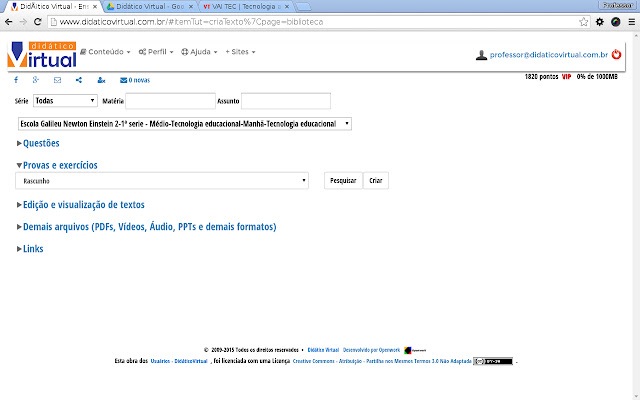
Task: Open the Usuários - DidáticoVirtual footer link
Action: pos(179,361)
